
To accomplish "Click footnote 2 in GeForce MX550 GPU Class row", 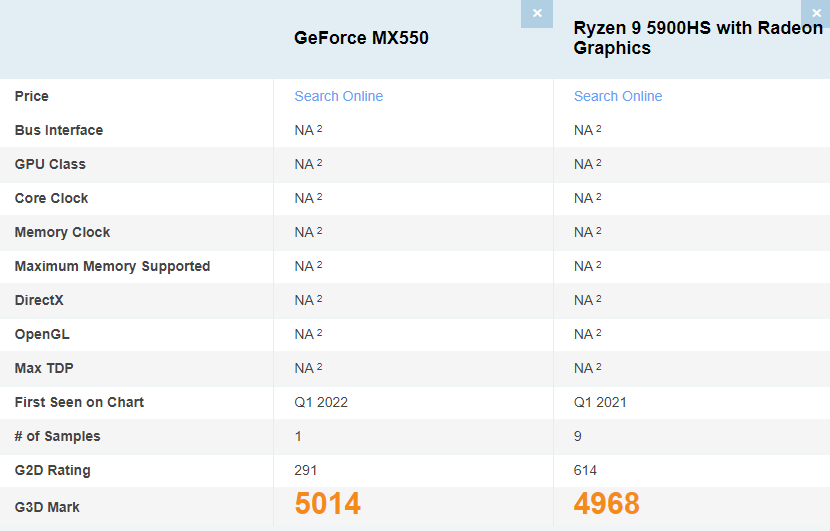I will [x=319, y=163].
